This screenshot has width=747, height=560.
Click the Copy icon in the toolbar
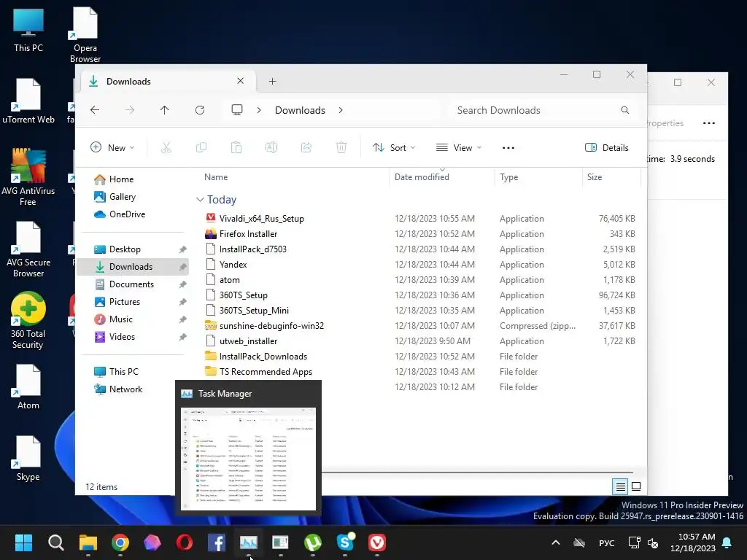[201, 147]
